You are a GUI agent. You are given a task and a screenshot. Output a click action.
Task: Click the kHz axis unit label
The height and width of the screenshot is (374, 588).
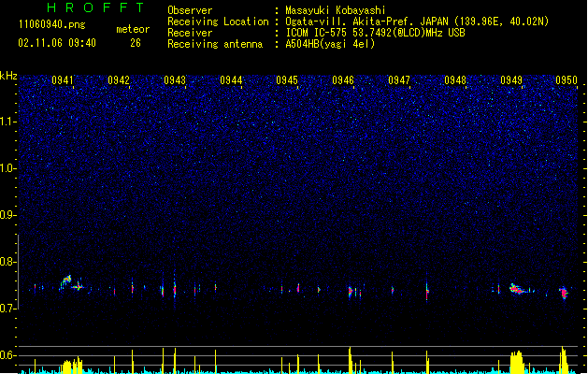[8, 76]
